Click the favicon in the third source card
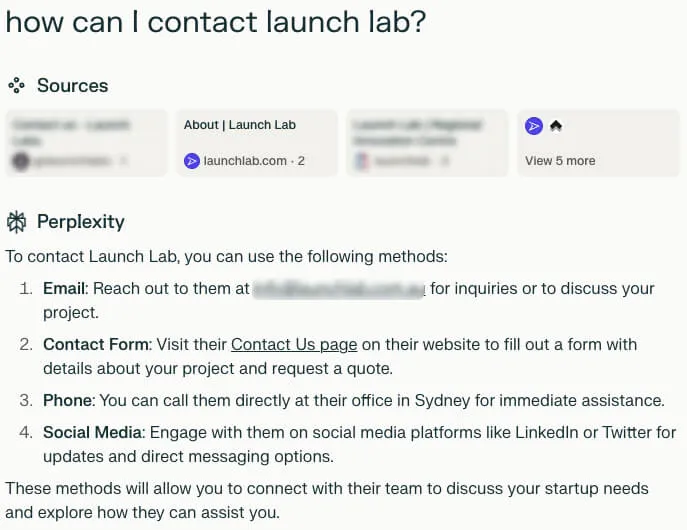 (361, 160)
